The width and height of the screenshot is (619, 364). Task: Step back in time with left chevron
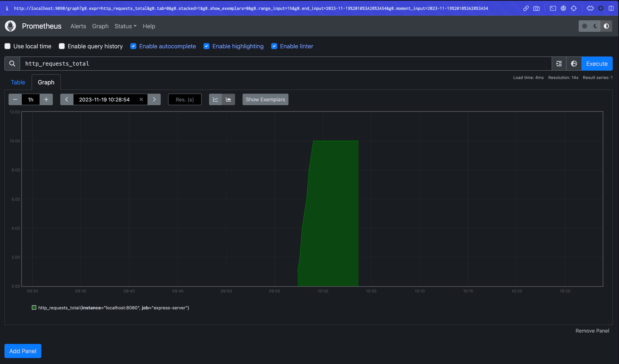[67, 99]
